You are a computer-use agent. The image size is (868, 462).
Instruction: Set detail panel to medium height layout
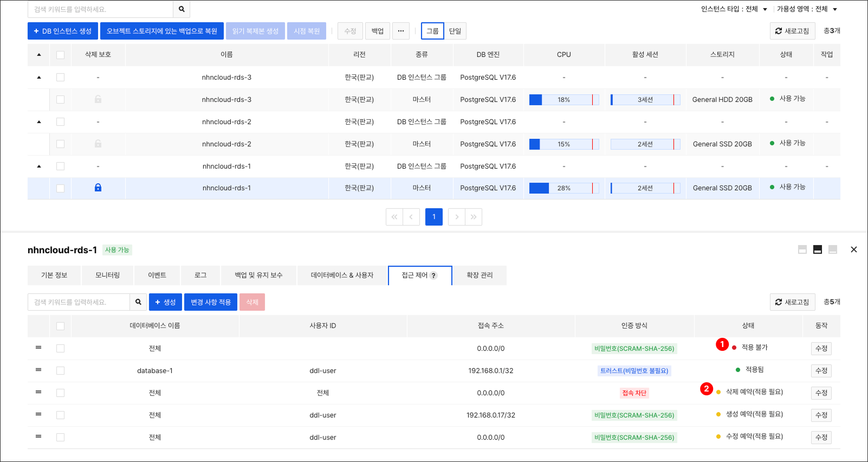click(x=818, y=249)
